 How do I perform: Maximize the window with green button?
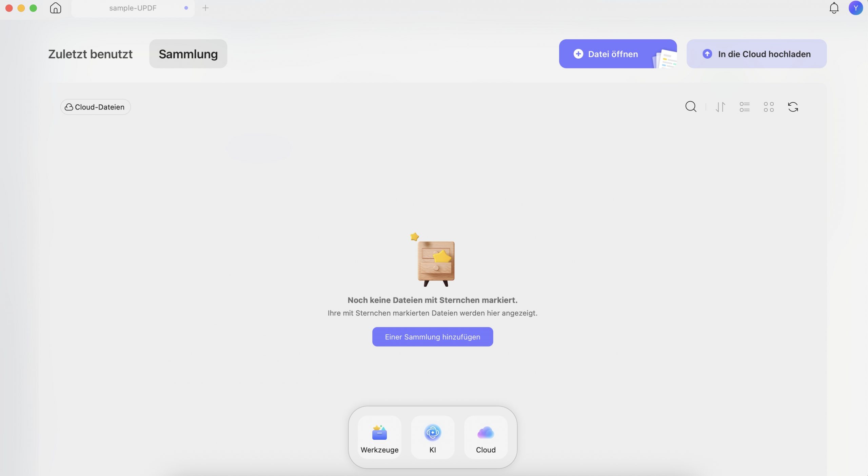(33, 8)
